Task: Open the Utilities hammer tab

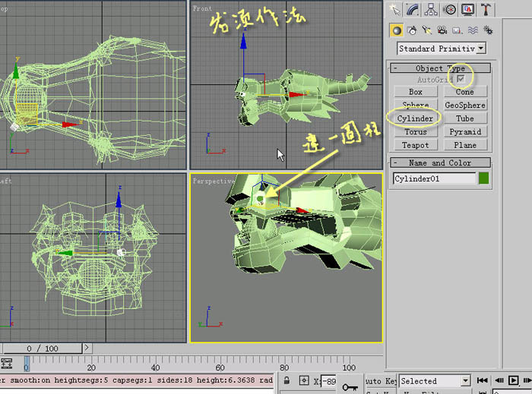Action: 486,9
